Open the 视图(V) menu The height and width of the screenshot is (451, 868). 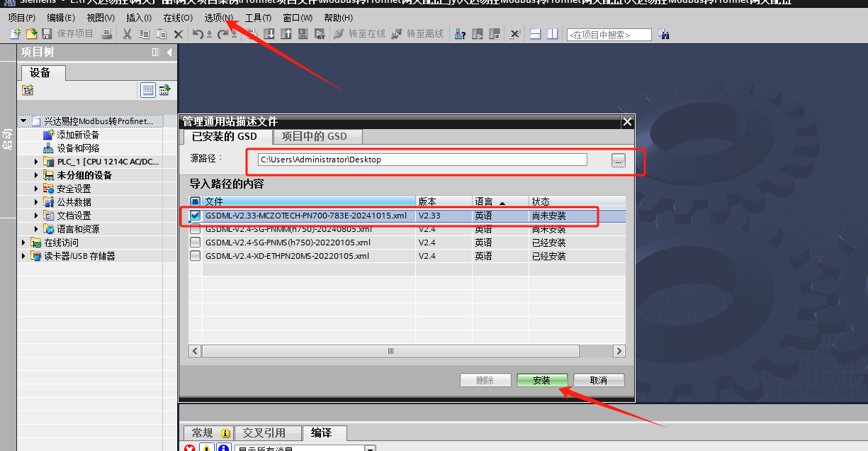101,18
